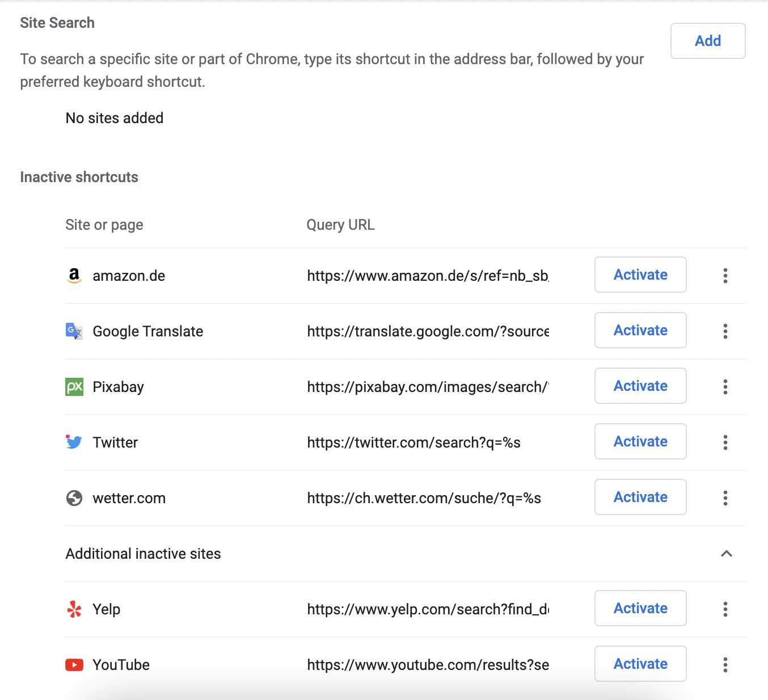Click the No sites added text
Screen dimensions: 768x700
tap(115, 118)
